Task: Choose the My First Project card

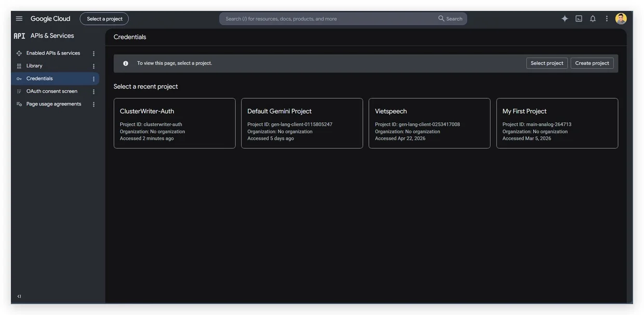Action: click(x=557, y=123)
